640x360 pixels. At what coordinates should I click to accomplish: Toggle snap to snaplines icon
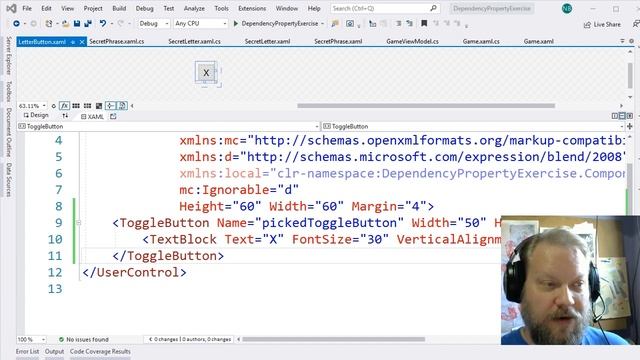(110, 106)
